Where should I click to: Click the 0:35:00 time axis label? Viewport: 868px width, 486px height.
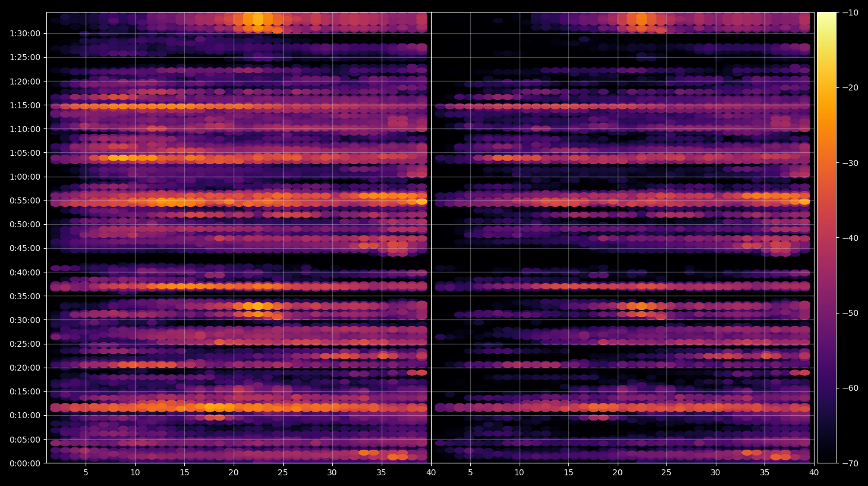coord(25,296)
